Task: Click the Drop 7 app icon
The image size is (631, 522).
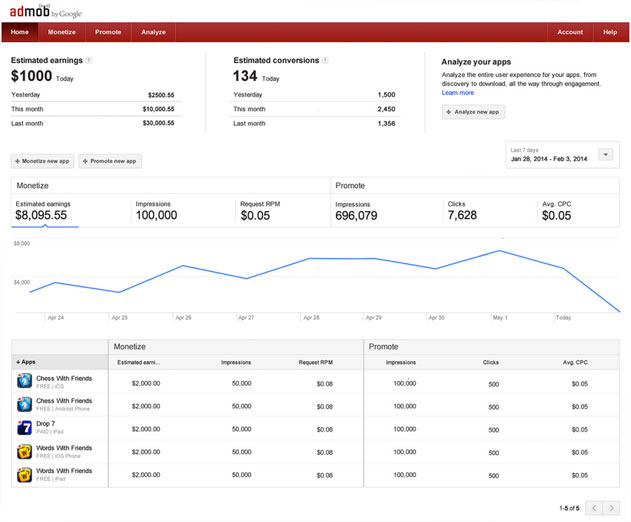Action: pyautogui.click(x=25, y=427)
